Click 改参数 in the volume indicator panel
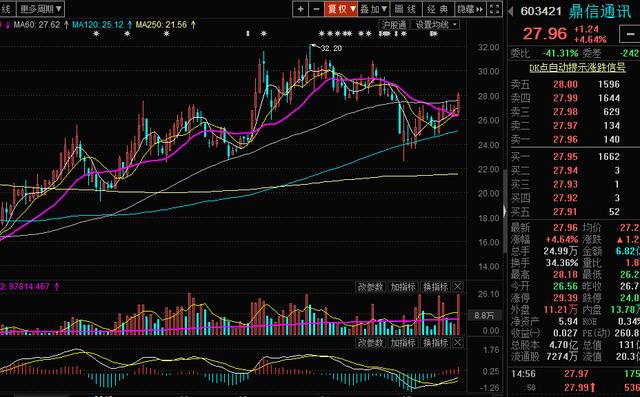The height and width of the screenshot is (397, 640). click(x=370, y=287)
